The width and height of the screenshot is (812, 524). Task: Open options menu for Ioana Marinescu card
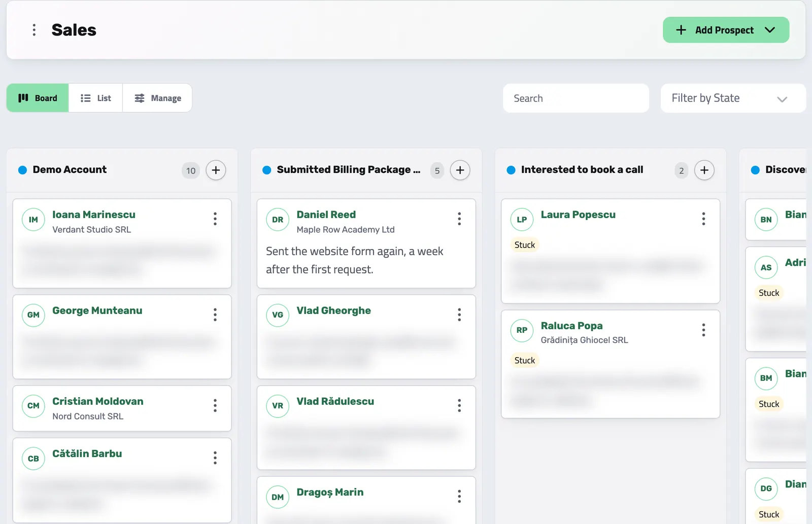(215, 219)
